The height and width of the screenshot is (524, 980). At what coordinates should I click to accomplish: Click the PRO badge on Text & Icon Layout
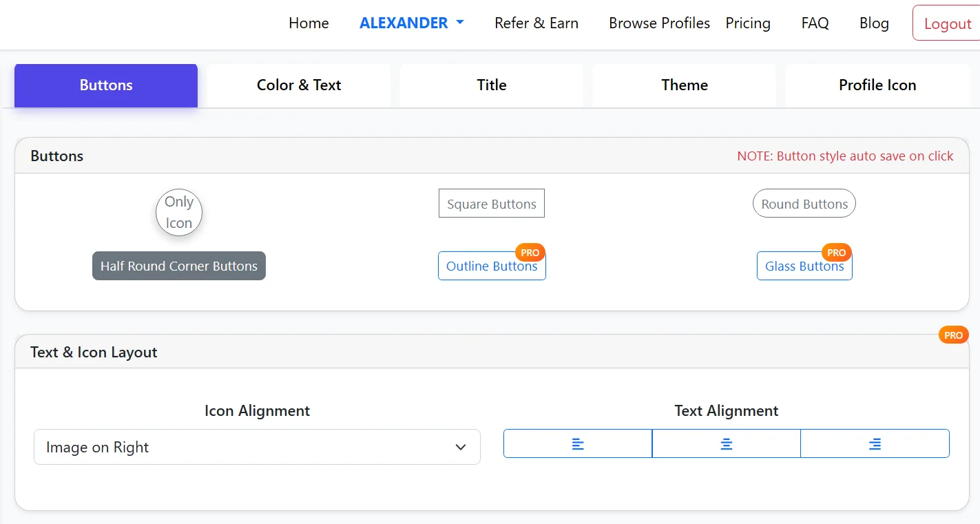tap(953, 335)
